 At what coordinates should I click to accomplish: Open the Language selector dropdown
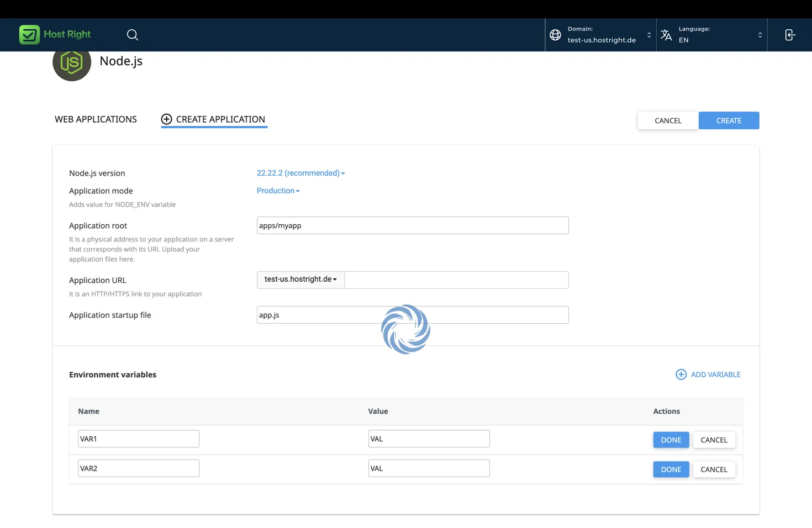point(712,35)
